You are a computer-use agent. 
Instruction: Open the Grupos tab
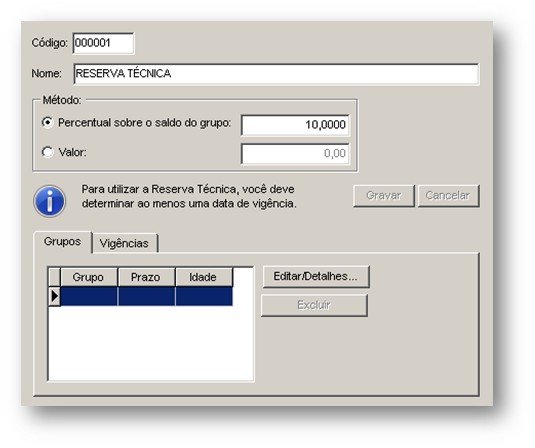62,242
